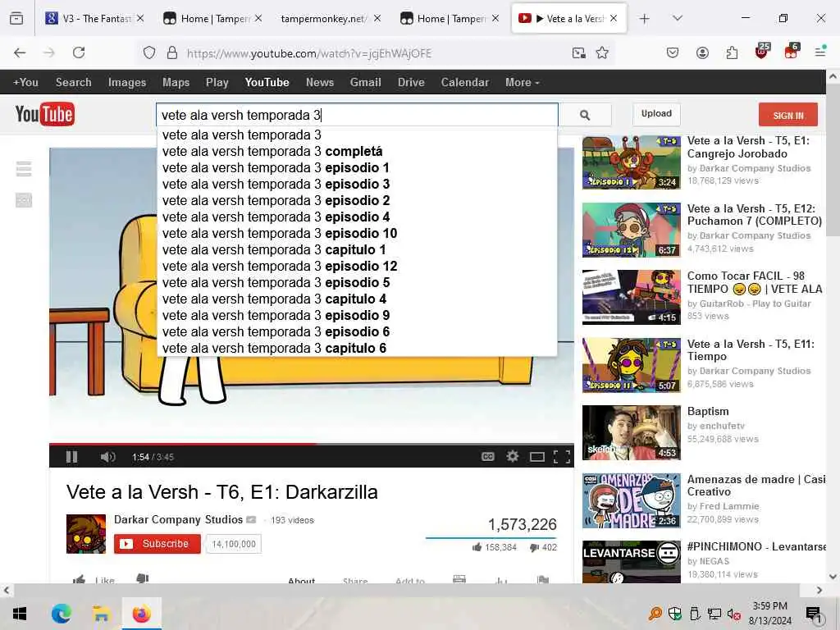This screenshot has width=840, height=630.
Task: Open a new browser tab
Action: (x=645, y=19)
